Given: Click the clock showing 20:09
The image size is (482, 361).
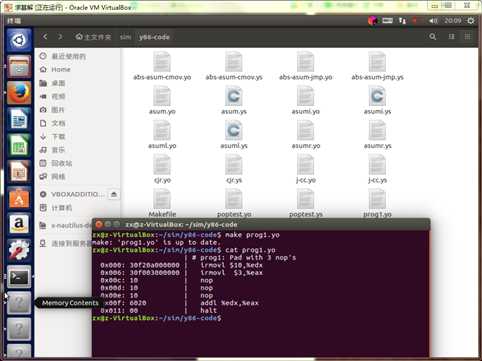Looking at the screenshot, I should point(453,21).
